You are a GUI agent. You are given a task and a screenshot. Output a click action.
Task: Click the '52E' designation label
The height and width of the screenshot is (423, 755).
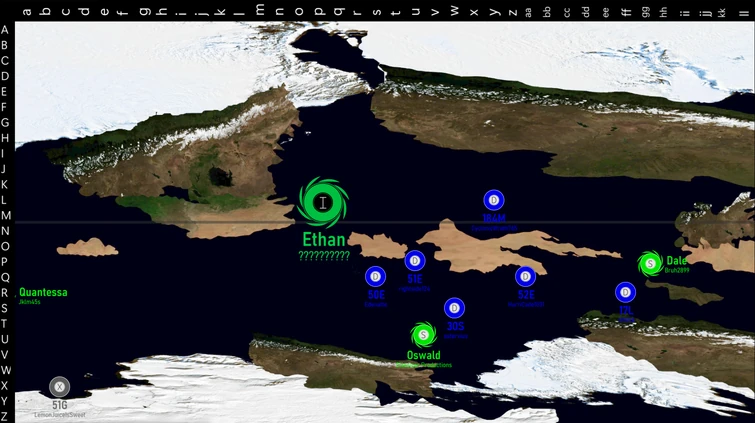pos(526,295)
